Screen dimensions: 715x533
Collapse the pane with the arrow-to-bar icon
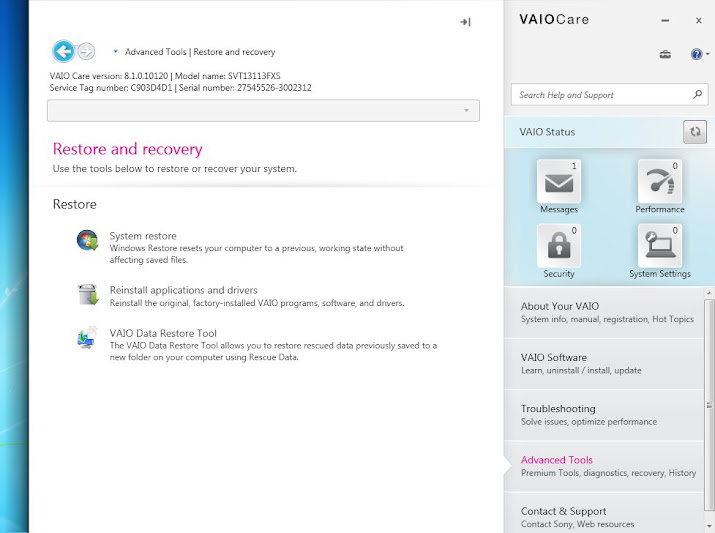[465, 22]
